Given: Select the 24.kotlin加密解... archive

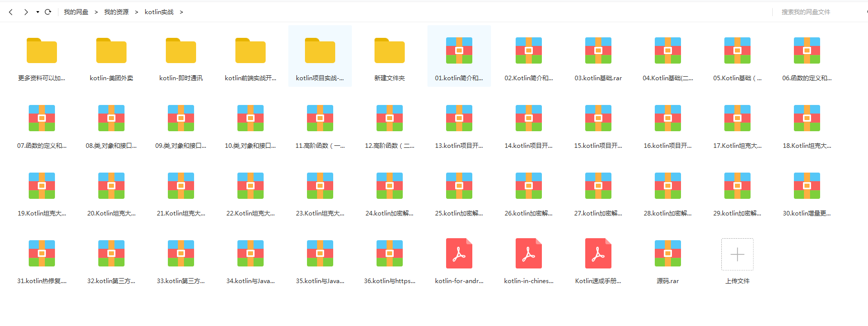Looking at the screenshot, I should 390,186.
